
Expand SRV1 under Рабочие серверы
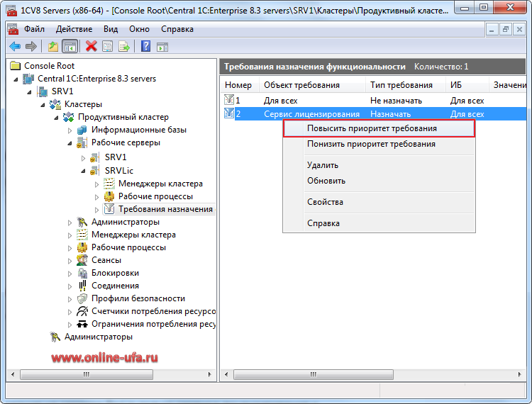(83, 158)
